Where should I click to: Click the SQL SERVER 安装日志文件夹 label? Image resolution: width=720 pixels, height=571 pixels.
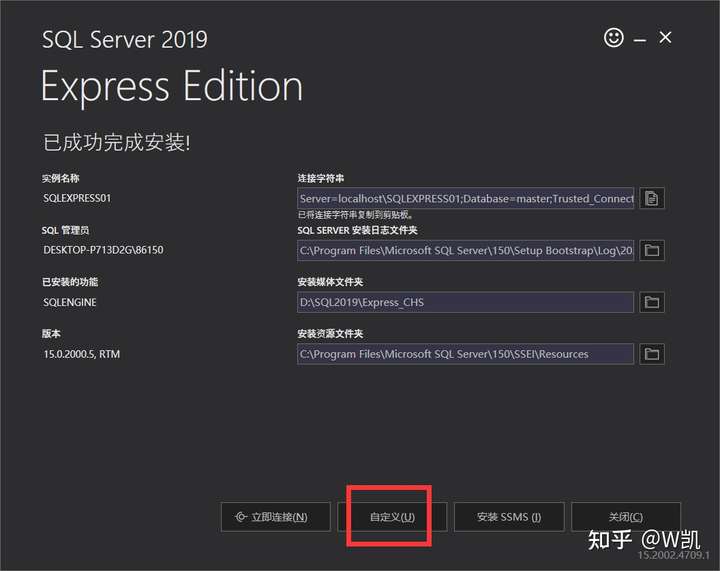click(357, 230)
